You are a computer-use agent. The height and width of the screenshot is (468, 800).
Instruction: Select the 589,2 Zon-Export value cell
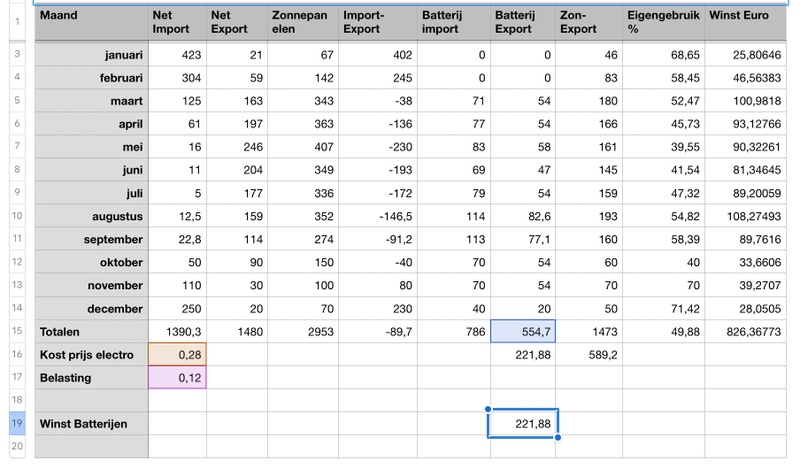(588, 354)
